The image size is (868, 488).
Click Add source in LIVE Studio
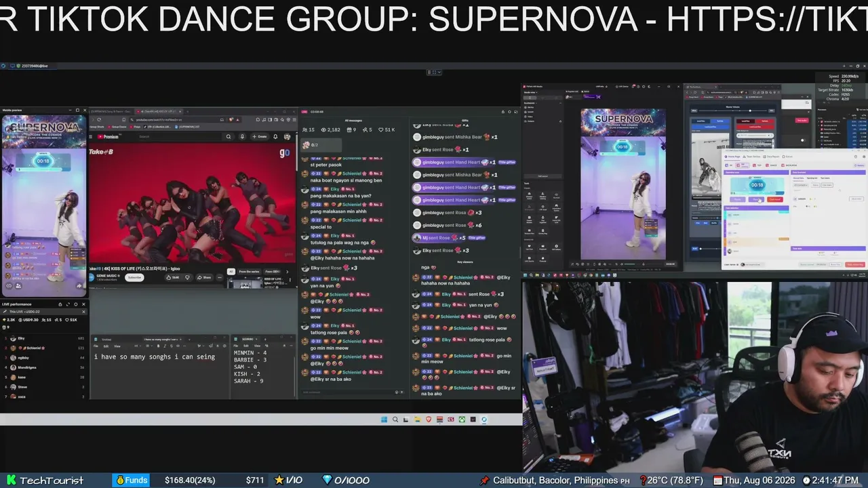(542, 176)
